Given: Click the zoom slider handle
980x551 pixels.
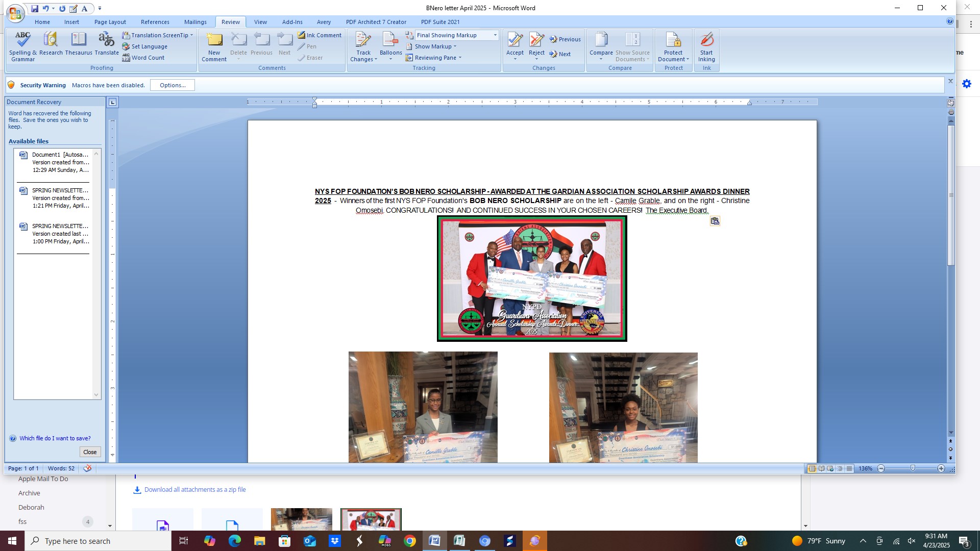Looking at the screenshot, I should coord(913,468).
